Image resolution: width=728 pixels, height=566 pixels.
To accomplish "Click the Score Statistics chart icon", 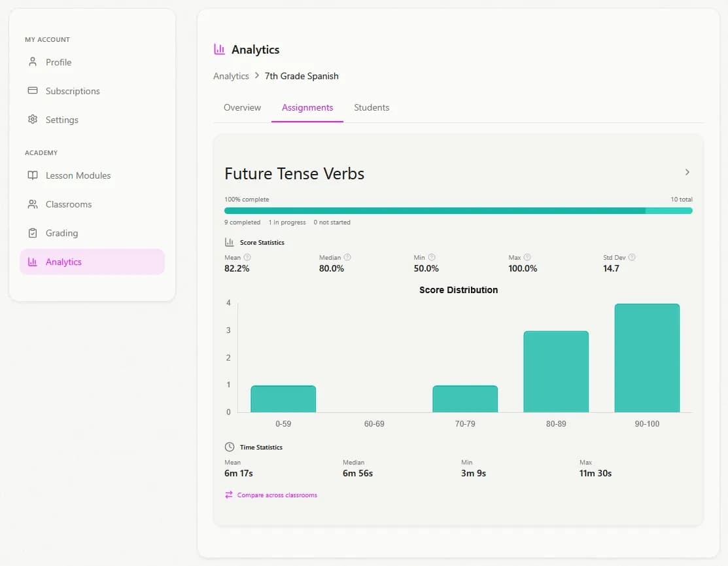I will point(230,242).
